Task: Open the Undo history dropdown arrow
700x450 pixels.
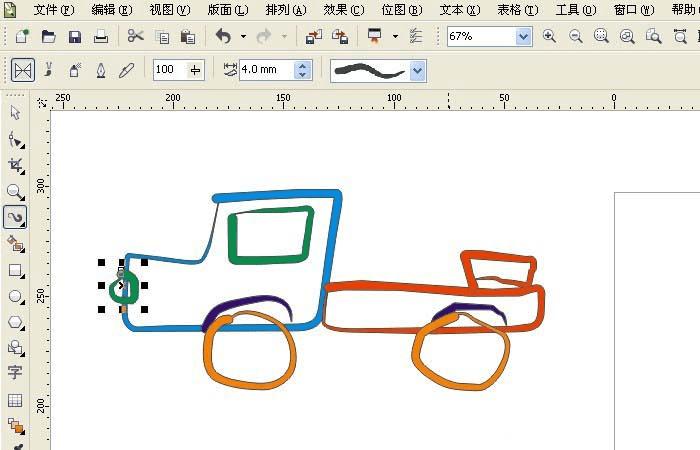Action: [x=243, y=37]
